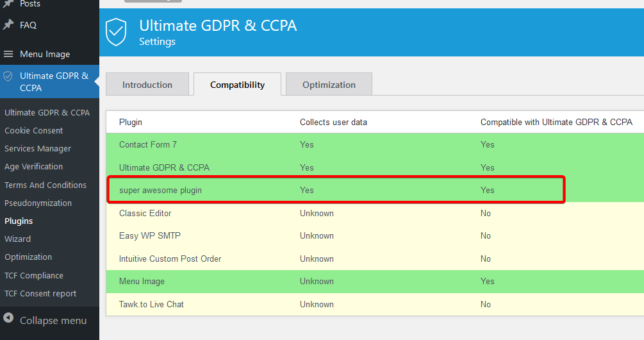The height and width of the screenshot is (340, 644).
Task: Select Menu Image table row name
Action: point(142,281)
